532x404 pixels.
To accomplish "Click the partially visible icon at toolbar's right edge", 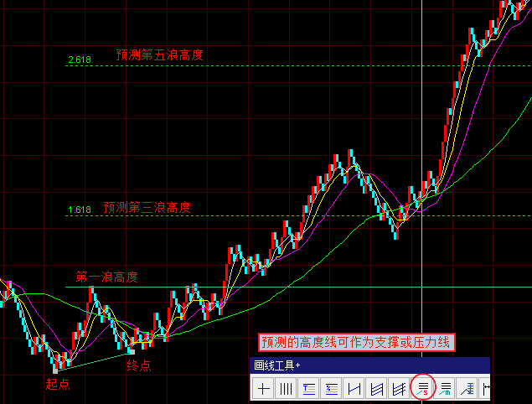I will click(486, 388).
